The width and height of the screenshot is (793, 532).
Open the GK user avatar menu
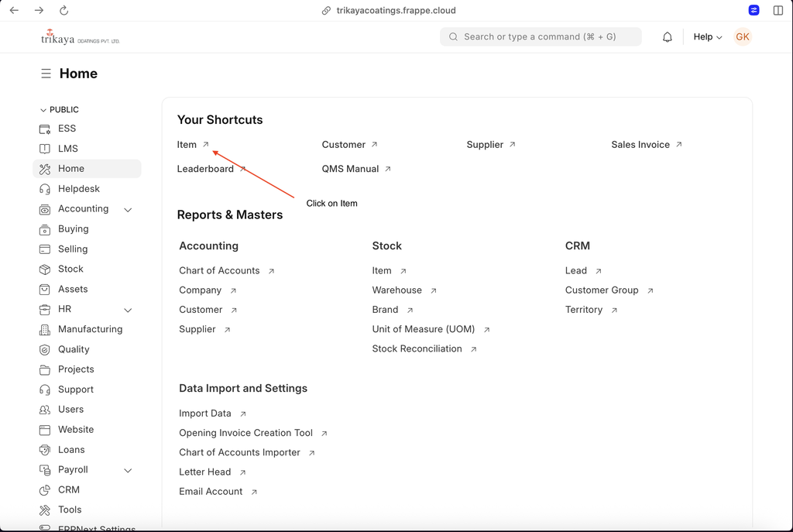click(743, 37)
